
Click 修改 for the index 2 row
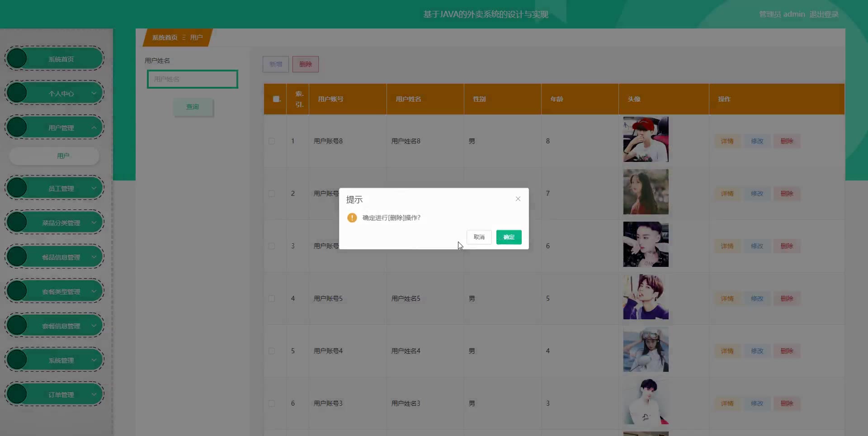point(757,194)
